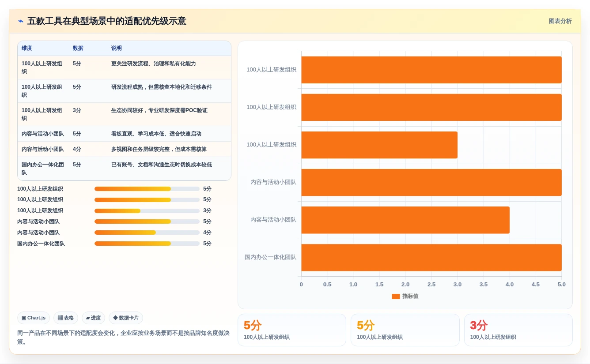
Task: Click the 指标值 legend text
Action: (410, 296)
